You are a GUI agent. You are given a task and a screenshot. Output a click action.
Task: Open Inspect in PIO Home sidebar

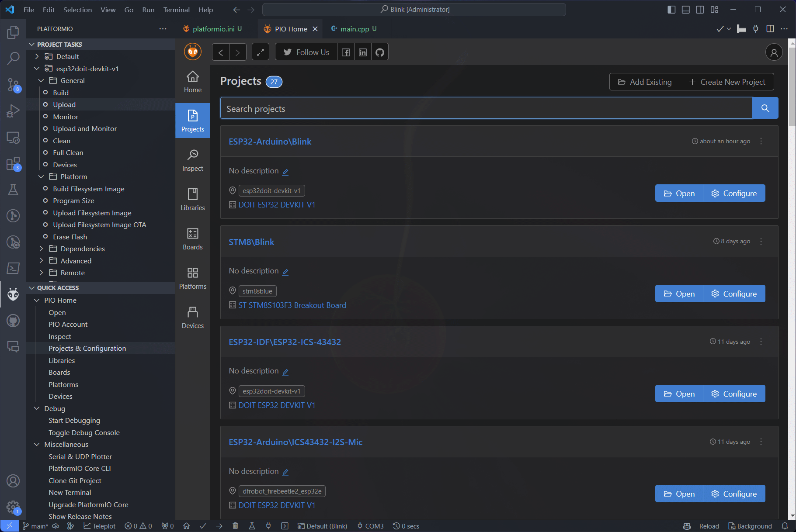click(193, 160)
